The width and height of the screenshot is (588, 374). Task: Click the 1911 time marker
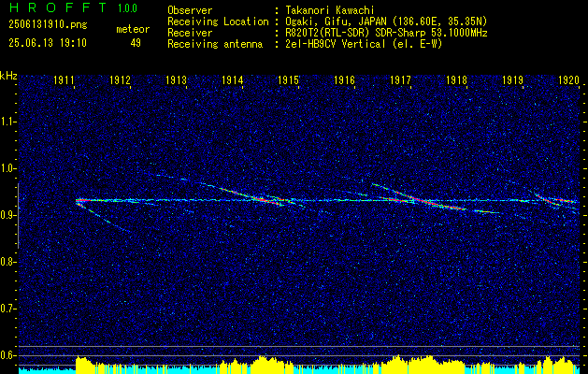64,79
